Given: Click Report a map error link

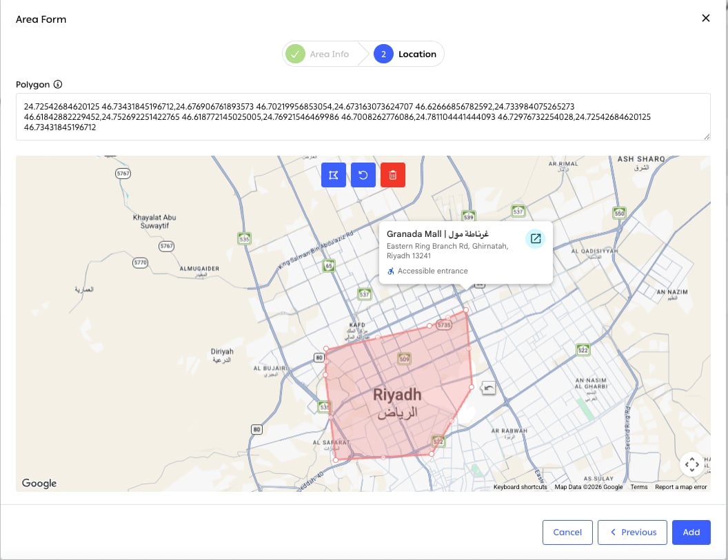Looking at the screenshot, I should click(680, 487).
